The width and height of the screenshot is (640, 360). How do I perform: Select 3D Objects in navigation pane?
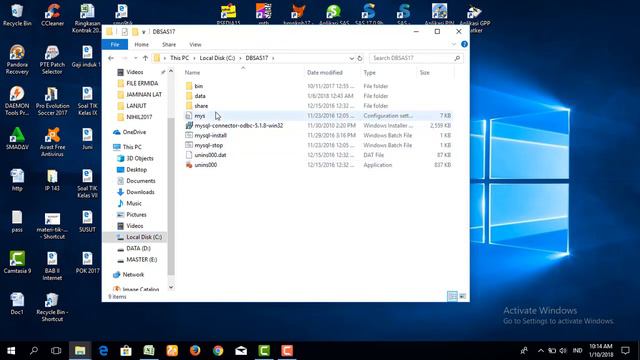click(135, 158)
